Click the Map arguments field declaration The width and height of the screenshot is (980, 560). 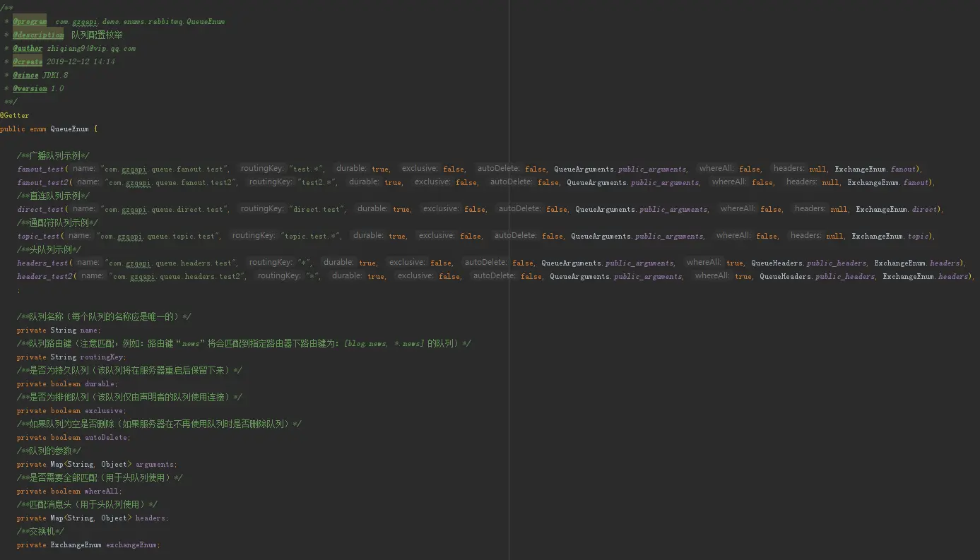point(97,464)
